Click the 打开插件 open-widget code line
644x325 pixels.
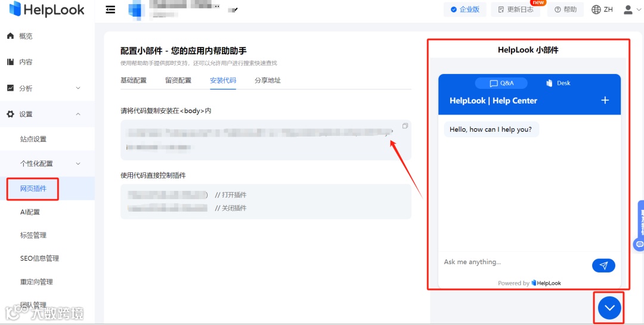click(187, 195)
